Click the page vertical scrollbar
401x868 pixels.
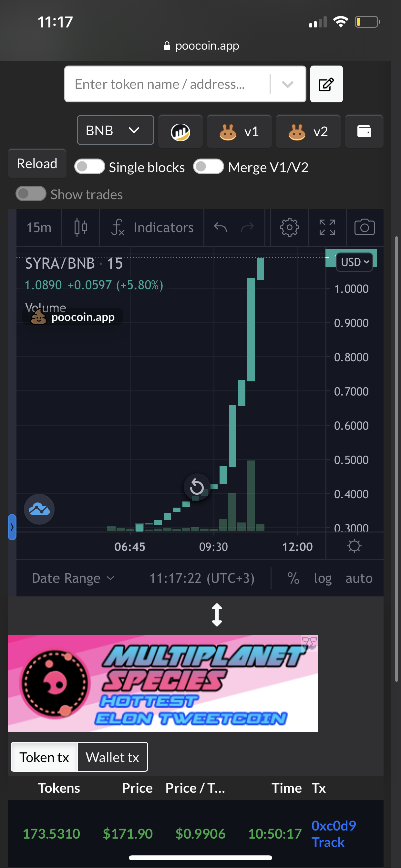click(x=396, y=459)
